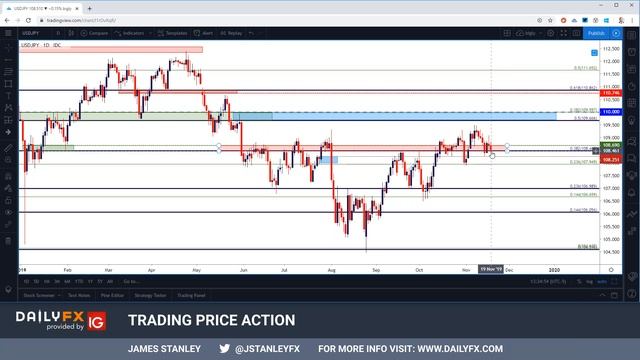
Task: Collapse bottom panel with chevron arrow
Action: click(602, 295)
